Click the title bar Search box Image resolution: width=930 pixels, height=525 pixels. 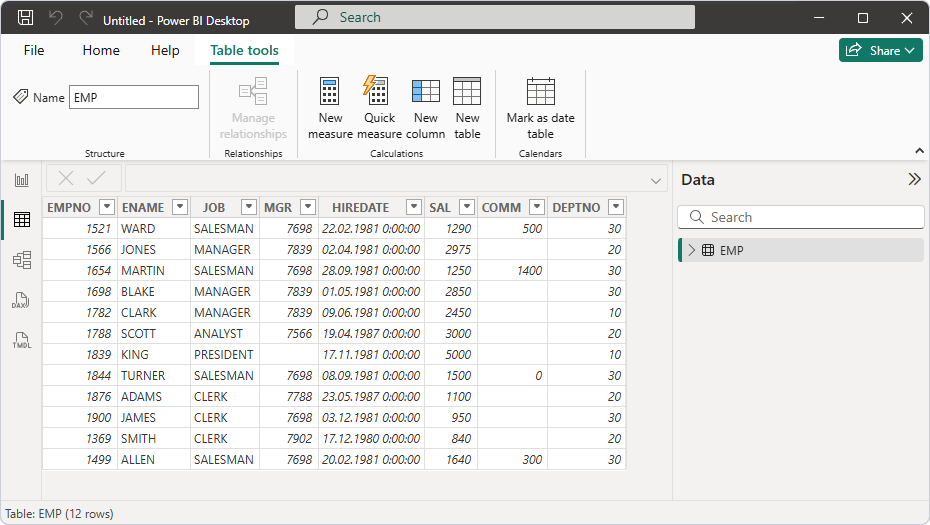point(495,17)
